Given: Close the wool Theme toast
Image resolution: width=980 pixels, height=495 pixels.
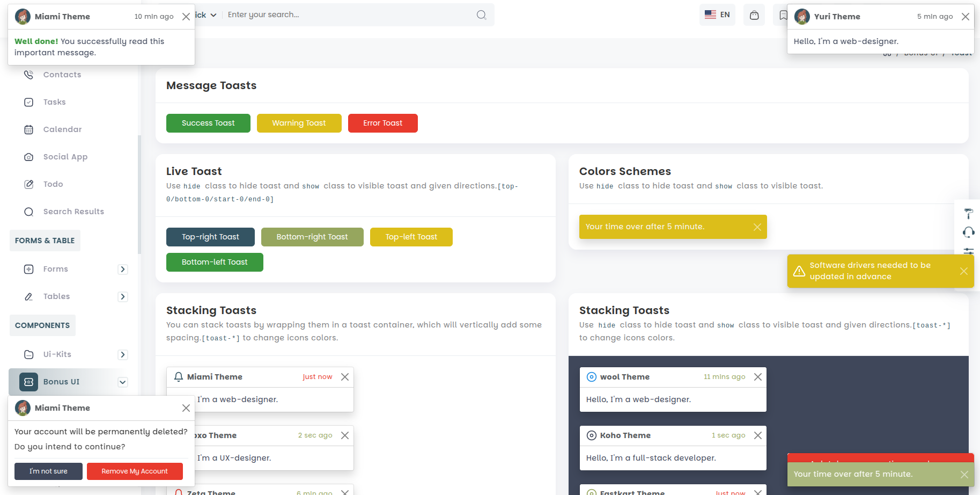Looking at the screenshot, I should pyautogui.click(x=757, y=377).
